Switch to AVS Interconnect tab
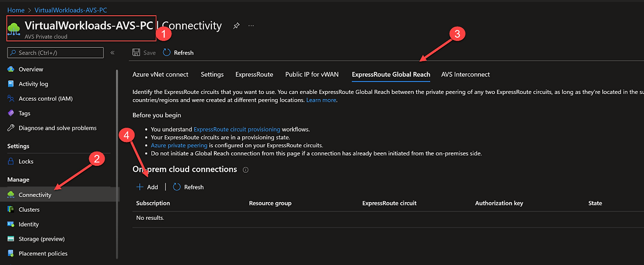 pyautogui.click(x=465, y=74)
